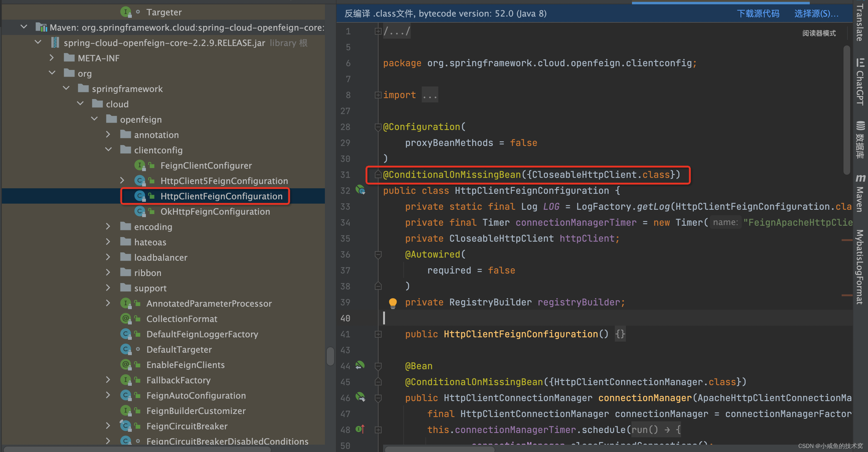Click the project tree vertical scrollbar thumb

click(x=330, y=356)
